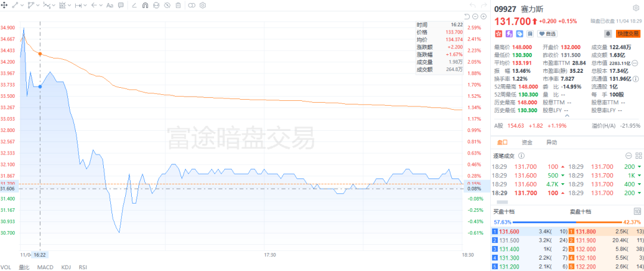Select the comment bubble note tool
Viewport: 644px width, 271px height.
click(x=120, y=5)
